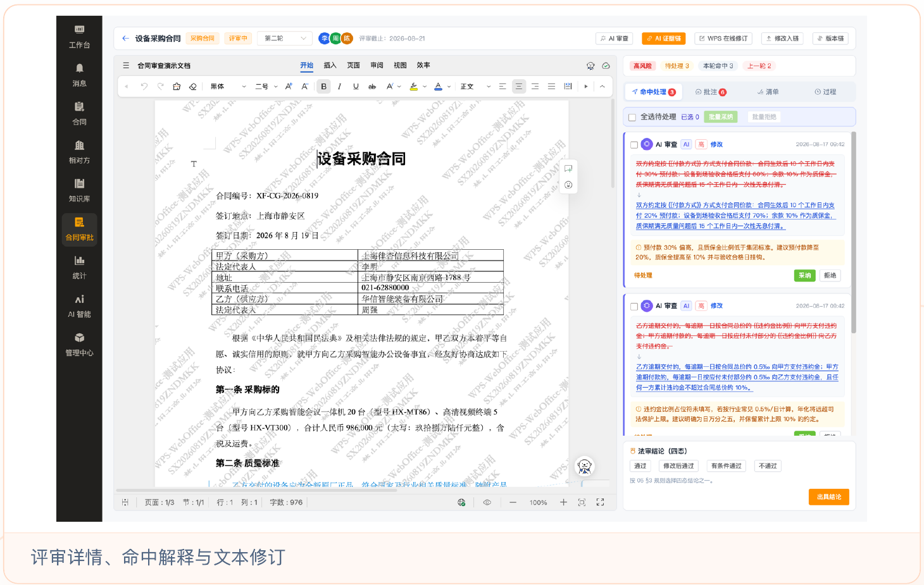
Task: Open the 第二轮 review round dropdown
Action: pos(285,39)
